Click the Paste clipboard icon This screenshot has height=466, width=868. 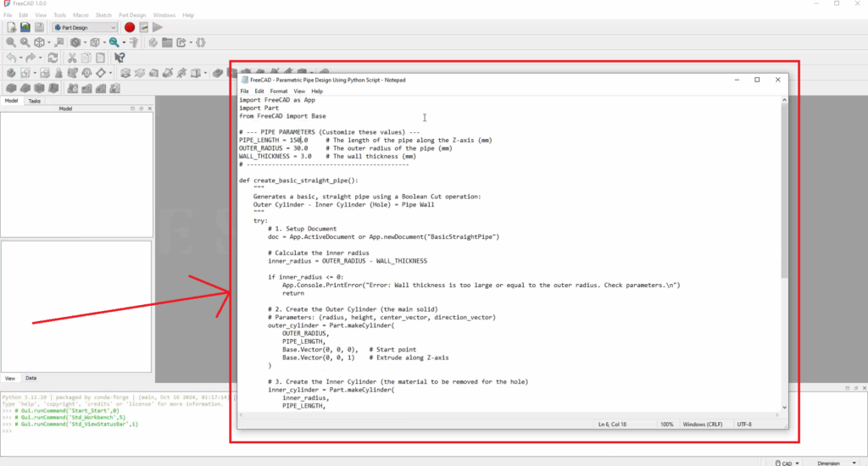(100, 58)
